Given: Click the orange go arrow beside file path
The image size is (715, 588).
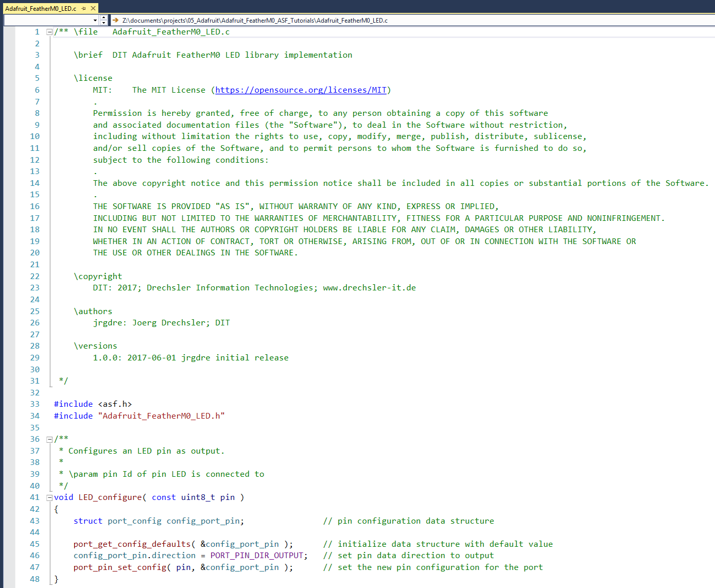Looking at the screenshot, I should (116, 21).
